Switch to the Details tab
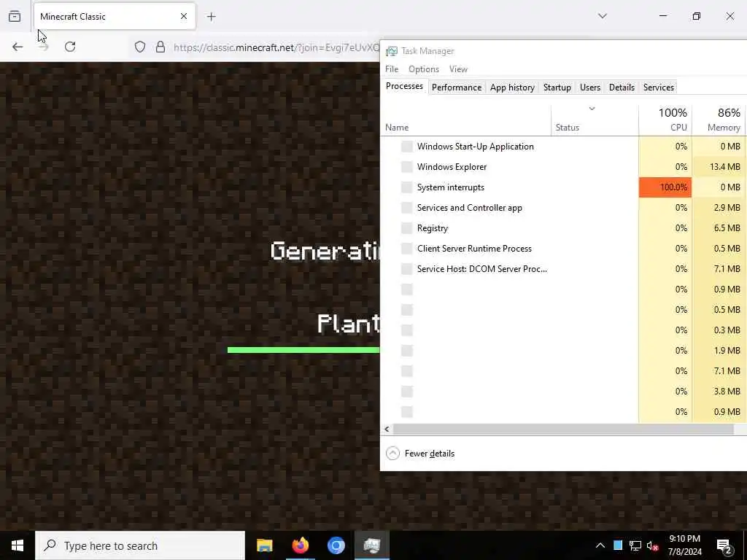This screenshot has height=560, width=747. pos(622,87)
